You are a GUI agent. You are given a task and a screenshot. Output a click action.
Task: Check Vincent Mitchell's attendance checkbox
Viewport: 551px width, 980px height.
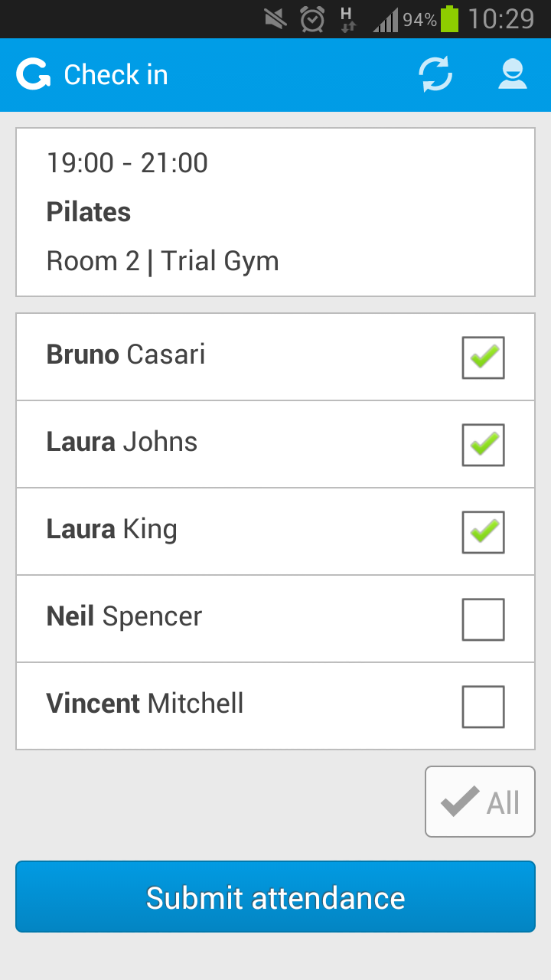click(484, 707)
